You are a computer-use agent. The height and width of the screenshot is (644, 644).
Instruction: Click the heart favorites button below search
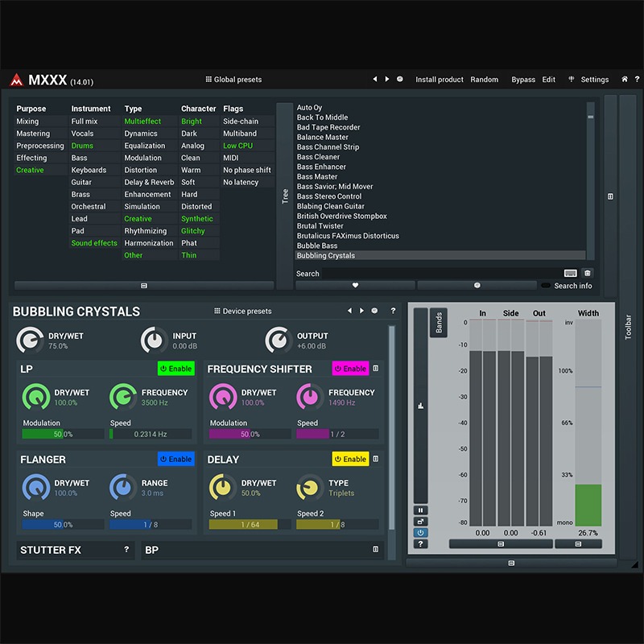pyautogui.click(x=355, y=286)
